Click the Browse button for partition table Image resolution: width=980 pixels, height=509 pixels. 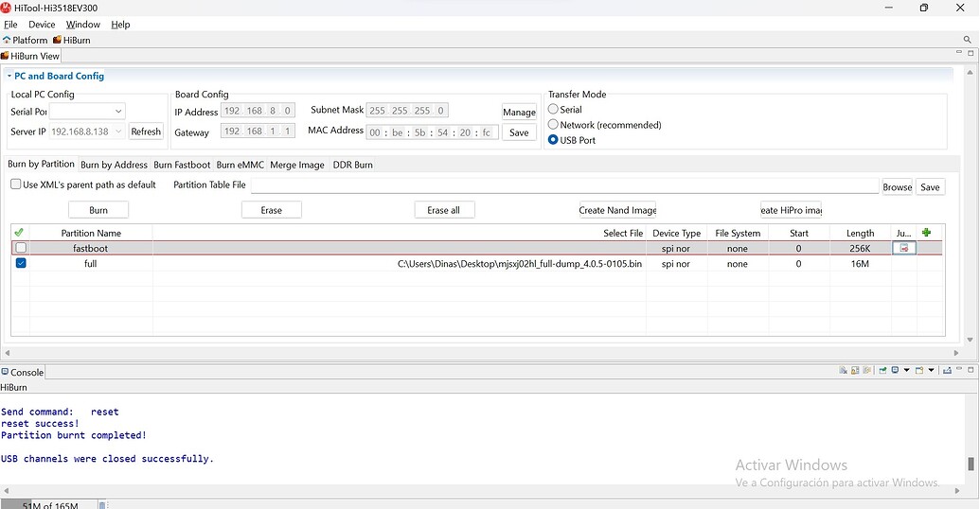tap(897, 186)
